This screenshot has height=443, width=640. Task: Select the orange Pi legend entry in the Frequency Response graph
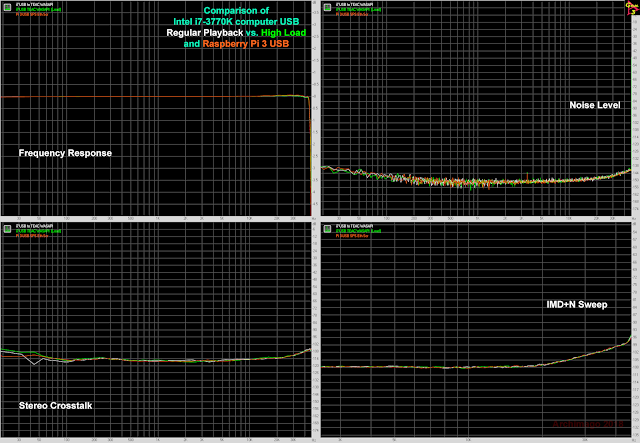[x=32, y=14]
